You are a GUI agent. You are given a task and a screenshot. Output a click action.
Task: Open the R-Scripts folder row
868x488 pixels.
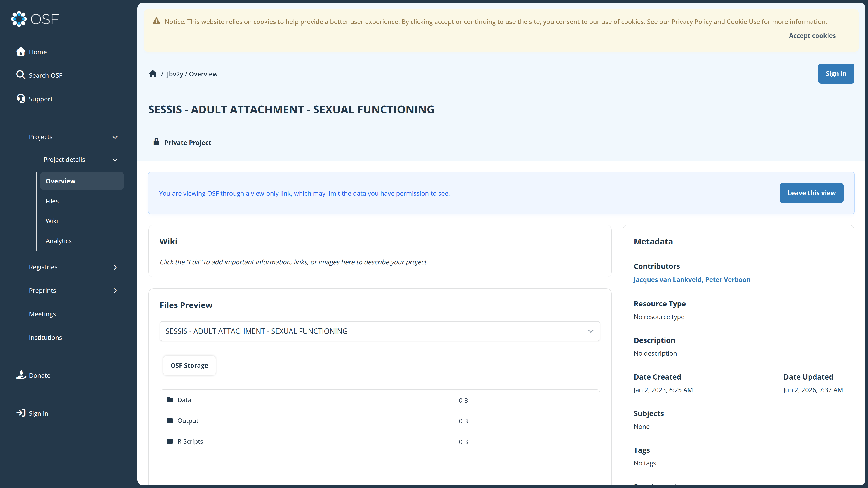coord(380,441)
